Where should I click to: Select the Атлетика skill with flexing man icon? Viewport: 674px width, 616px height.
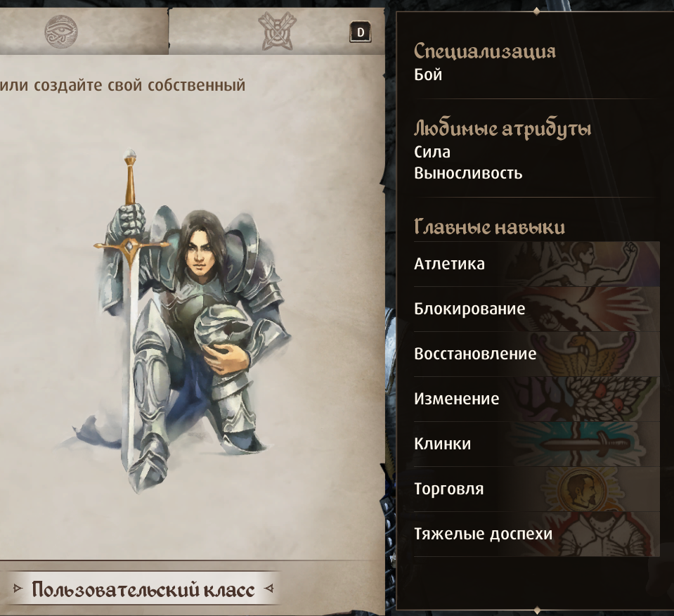pyautogui.click(x=536, y=264)
